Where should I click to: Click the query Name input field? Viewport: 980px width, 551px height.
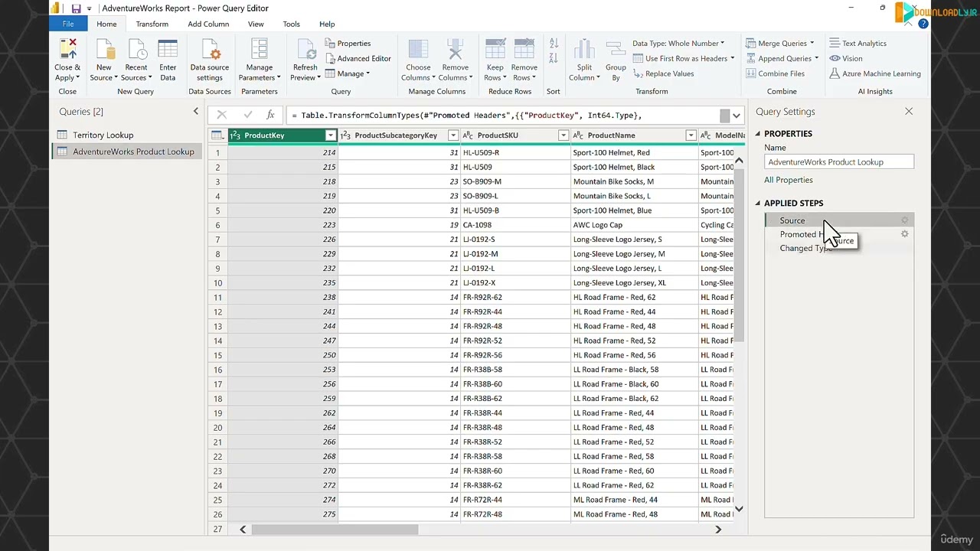coord(838,162)
